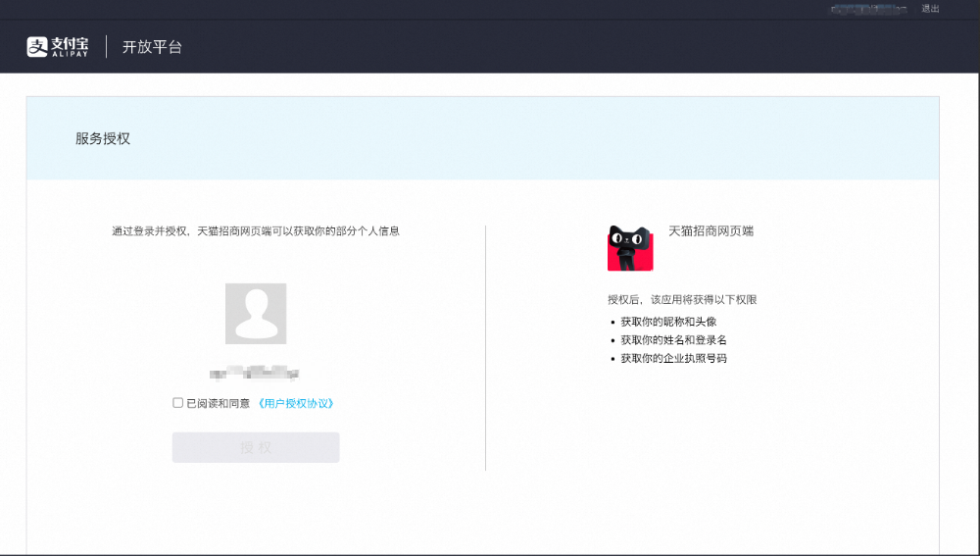Click the 天猫招商网页端 app name
The width and height of the screenshot is (980, 556).
point(710,231)
